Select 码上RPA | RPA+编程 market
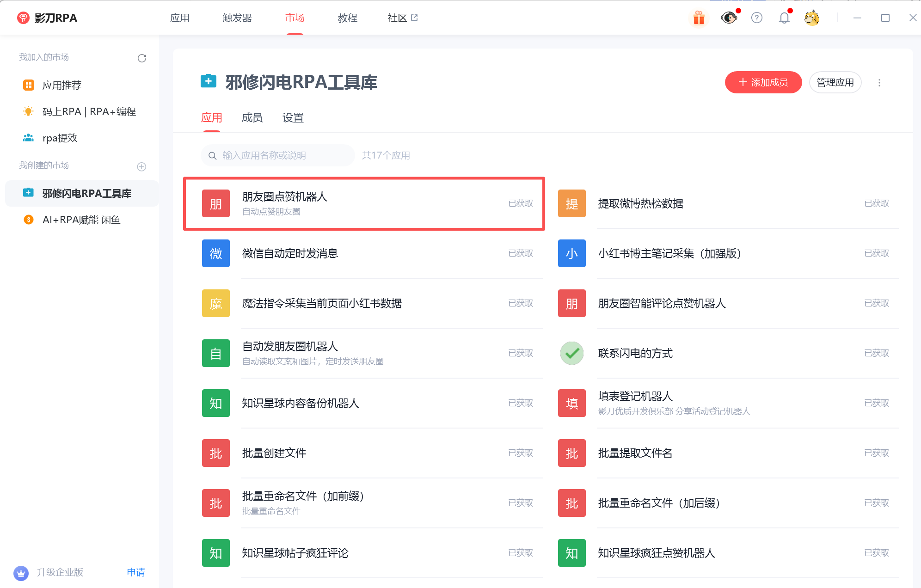The width and height of the screenshot is (921, 588). [89, 111]
